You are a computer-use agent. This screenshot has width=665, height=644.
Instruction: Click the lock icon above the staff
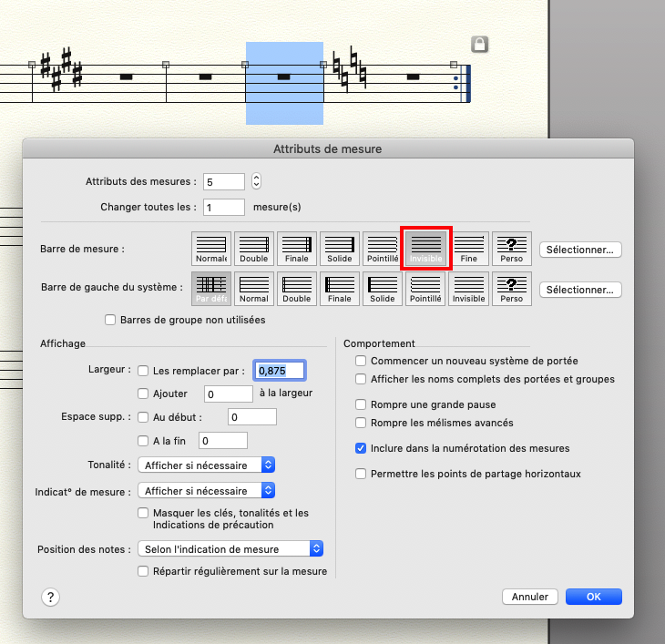pos(479,45)
